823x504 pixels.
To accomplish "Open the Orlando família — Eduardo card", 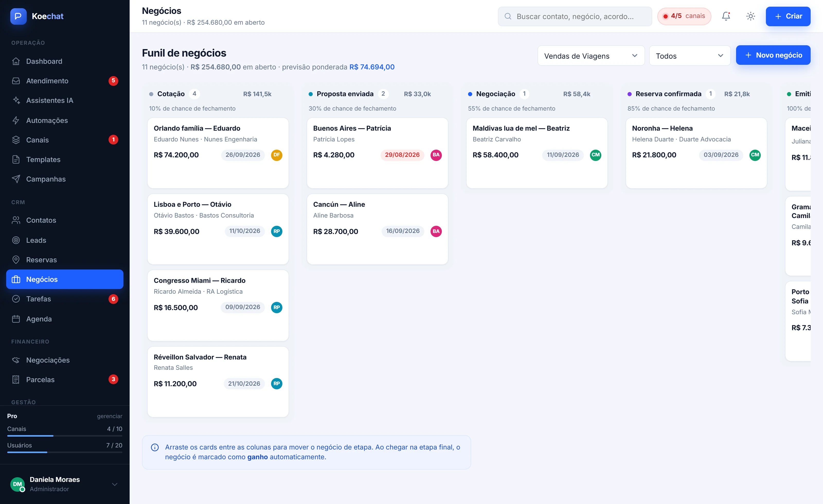I will [218, 153].
